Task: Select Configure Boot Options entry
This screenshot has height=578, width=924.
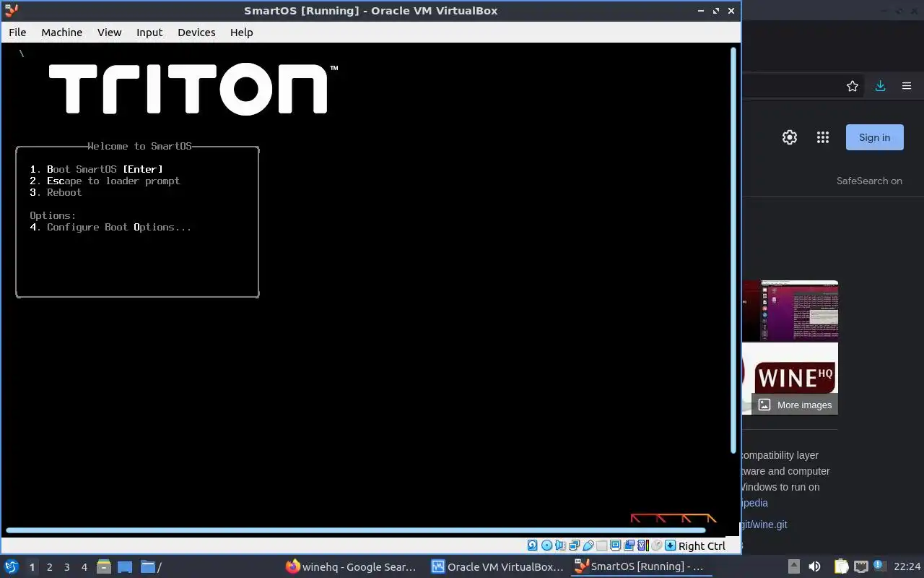Action: [x=110, y=227]
